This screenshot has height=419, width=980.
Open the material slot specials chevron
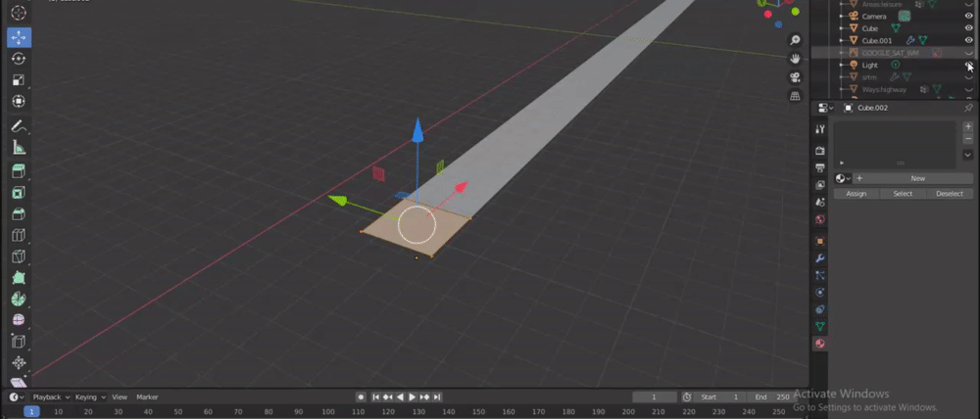tap(968, 155)
